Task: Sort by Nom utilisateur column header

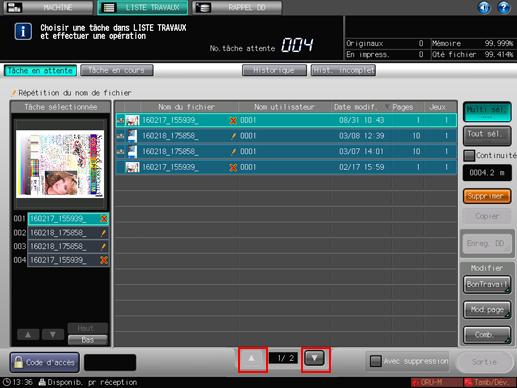Action: (x=284, y=107)
